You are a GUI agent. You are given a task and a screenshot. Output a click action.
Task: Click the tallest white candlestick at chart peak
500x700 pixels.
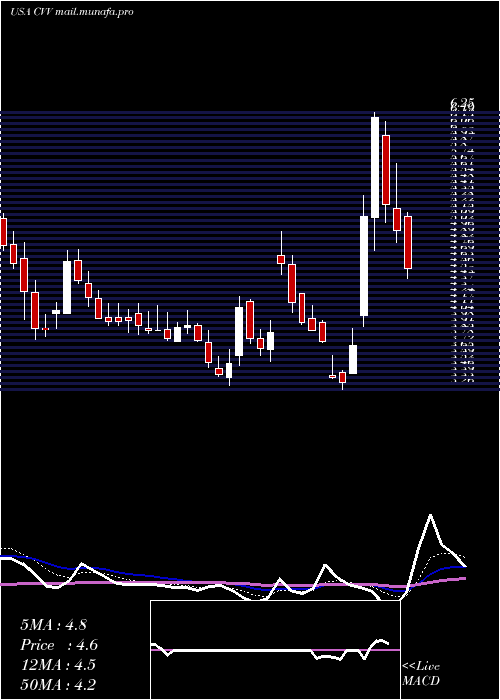coord(375,167)
